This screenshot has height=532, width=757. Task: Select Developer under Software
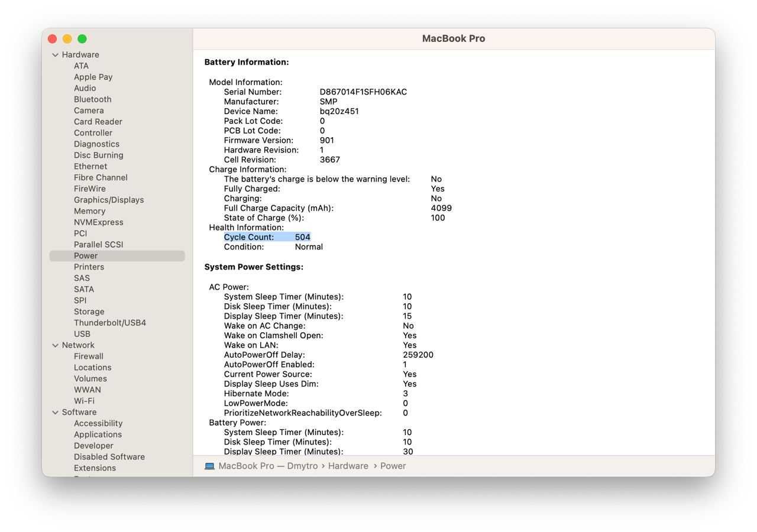point(93,446)
